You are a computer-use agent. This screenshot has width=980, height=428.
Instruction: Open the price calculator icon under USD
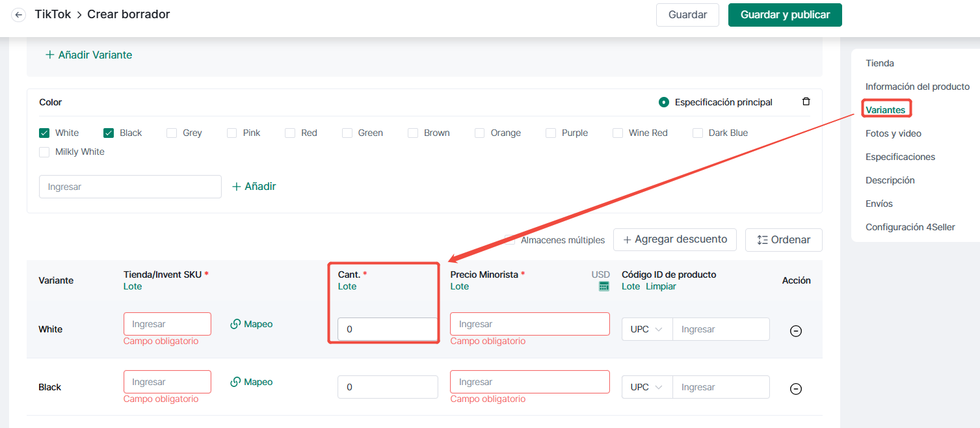pos(604,286)
